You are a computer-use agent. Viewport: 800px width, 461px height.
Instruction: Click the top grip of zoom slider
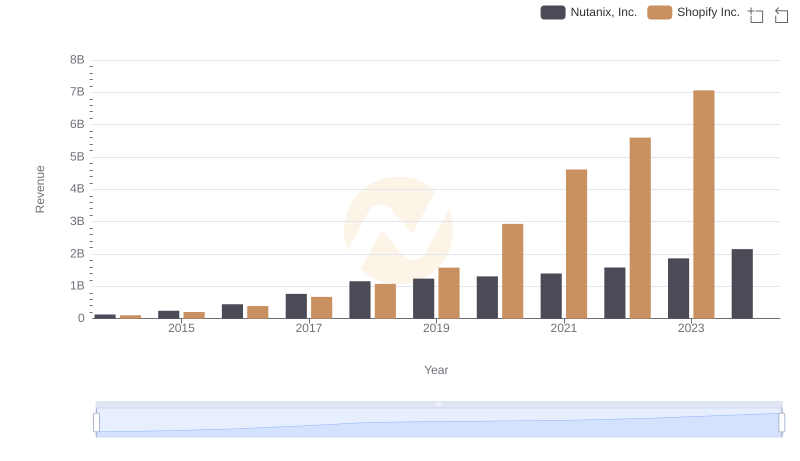click(439, 404)
